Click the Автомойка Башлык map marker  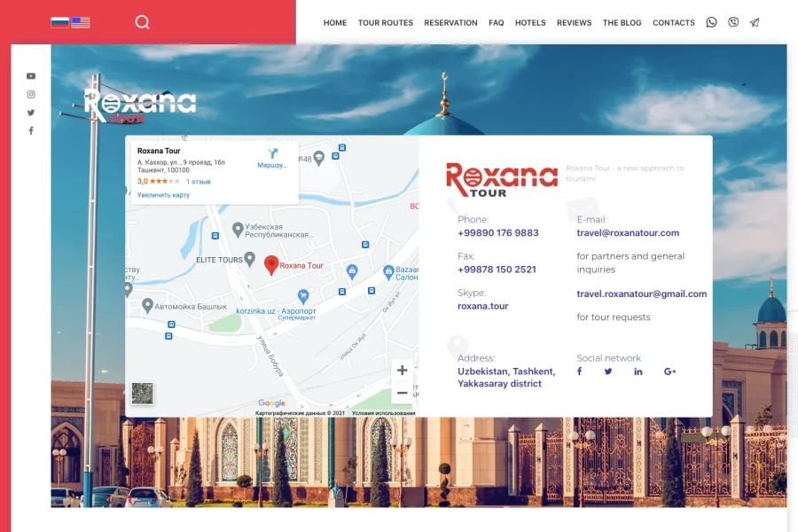coord(147,305)
